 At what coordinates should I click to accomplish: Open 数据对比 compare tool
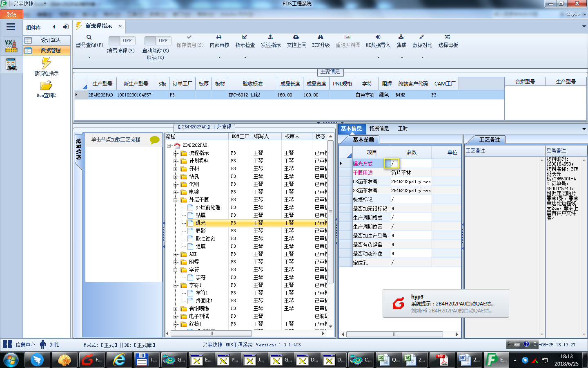[422, 37]
